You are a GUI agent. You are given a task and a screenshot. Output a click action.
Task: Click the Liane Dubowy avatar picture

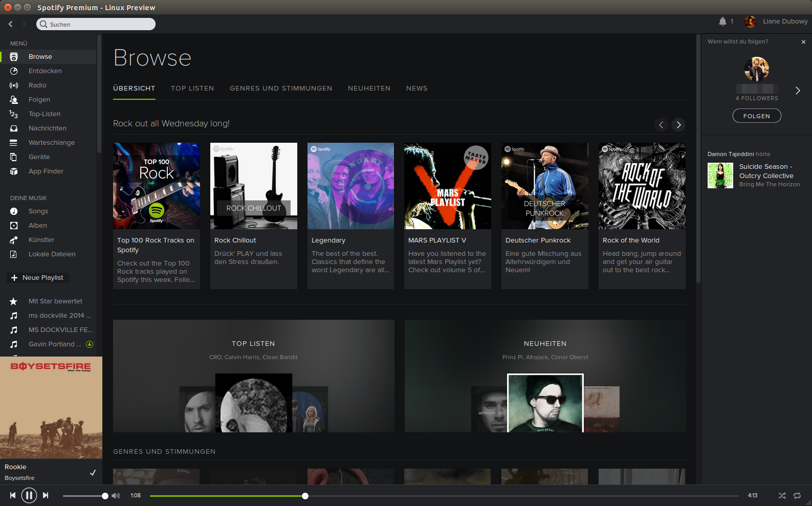[x=751, y=21]
